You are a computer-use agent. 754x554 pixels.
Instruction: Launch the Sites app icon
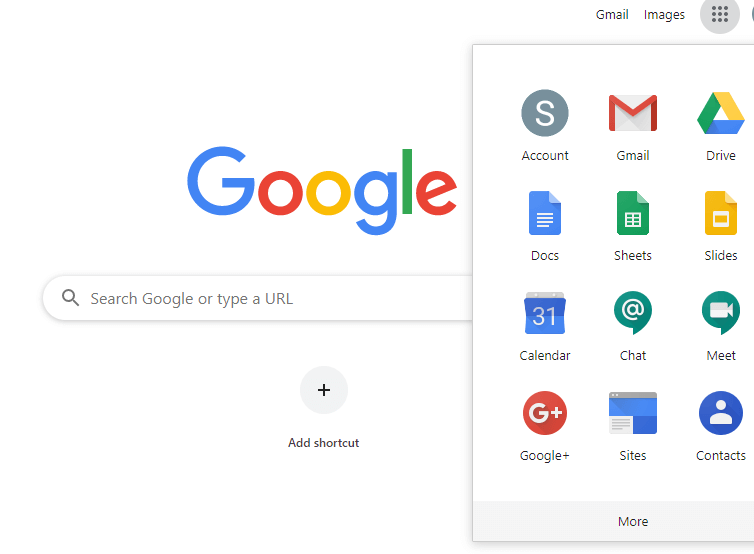633,413
